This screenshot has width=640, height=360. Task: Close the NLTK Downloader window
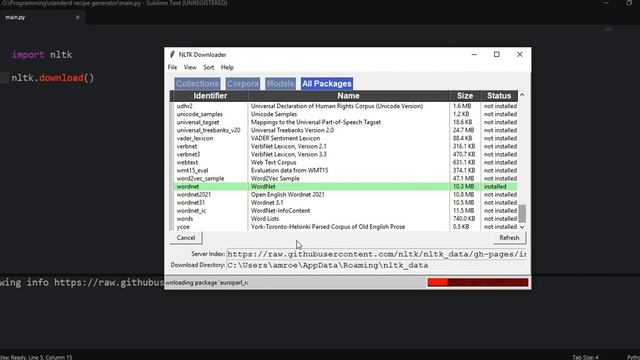519,54
